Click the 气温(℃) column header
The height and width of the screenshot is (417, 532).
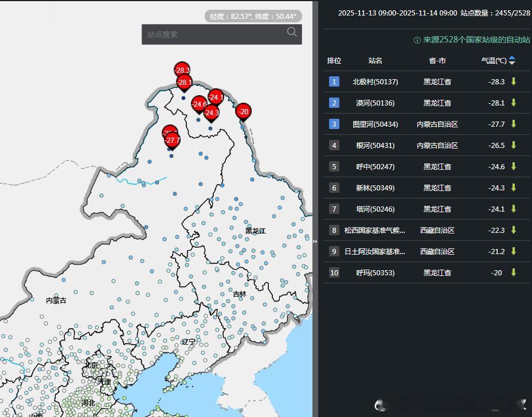click(495, 60)
